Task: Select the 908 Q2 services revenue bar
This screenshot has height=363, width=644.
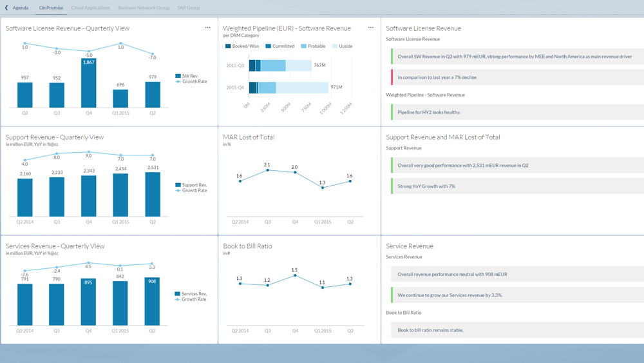Action: point(152,301)
